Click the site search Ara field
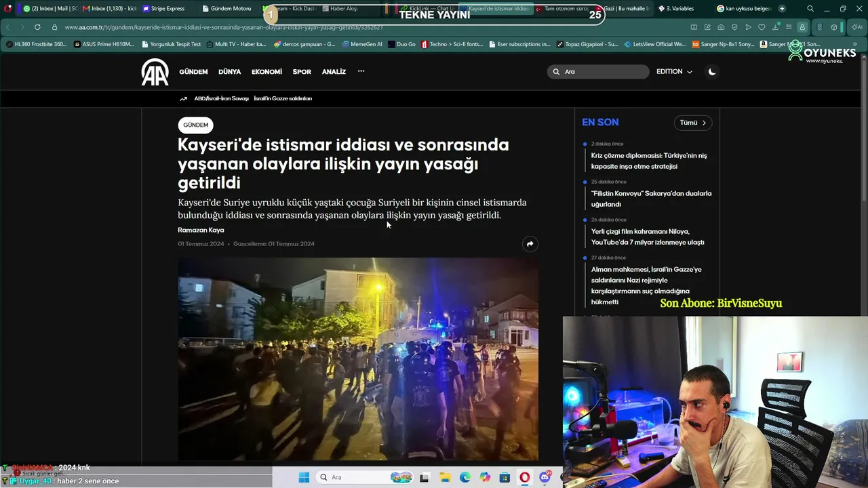Image resolution: width=868 pixels, height=488 pixels. pyautogui.click(x=598, y=72)
